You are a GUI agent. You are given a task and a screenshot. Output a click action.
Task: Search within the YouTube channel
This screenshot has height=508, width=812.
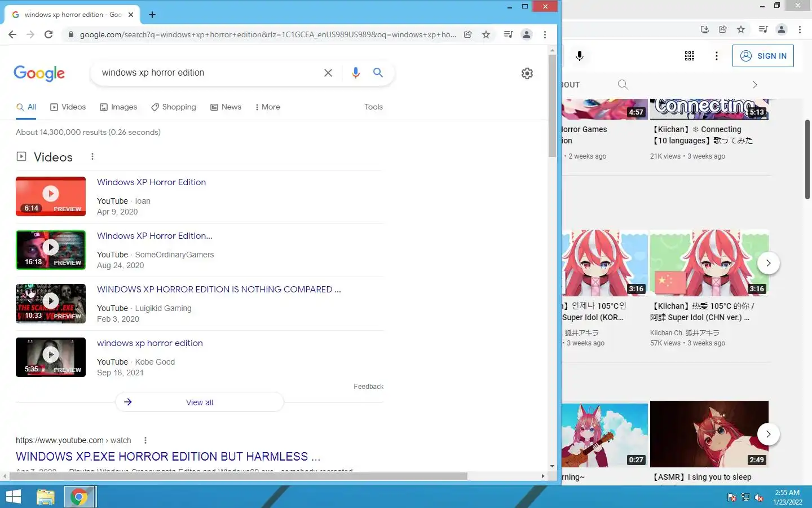pos(623,85)
